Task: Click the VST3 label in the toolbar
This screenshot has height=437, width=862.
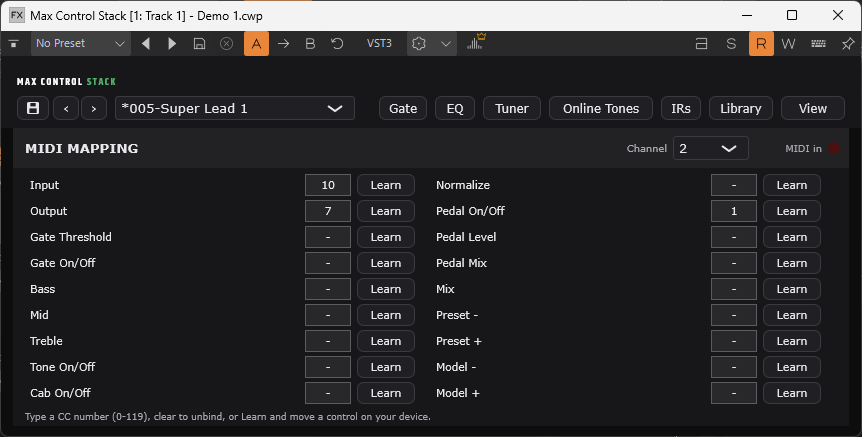Action: (379, 43)
